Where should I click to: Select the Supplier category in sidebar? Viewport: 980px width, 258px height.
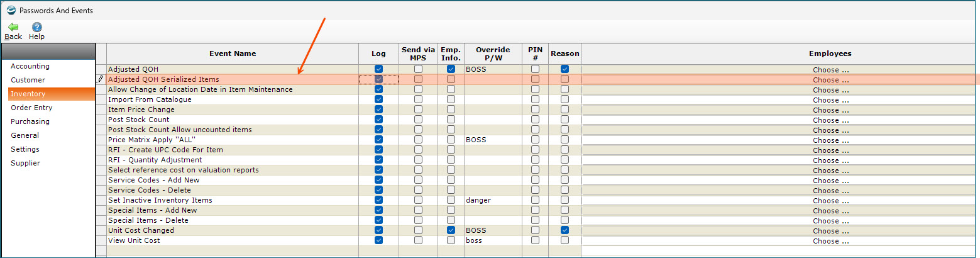click(25, 163)
